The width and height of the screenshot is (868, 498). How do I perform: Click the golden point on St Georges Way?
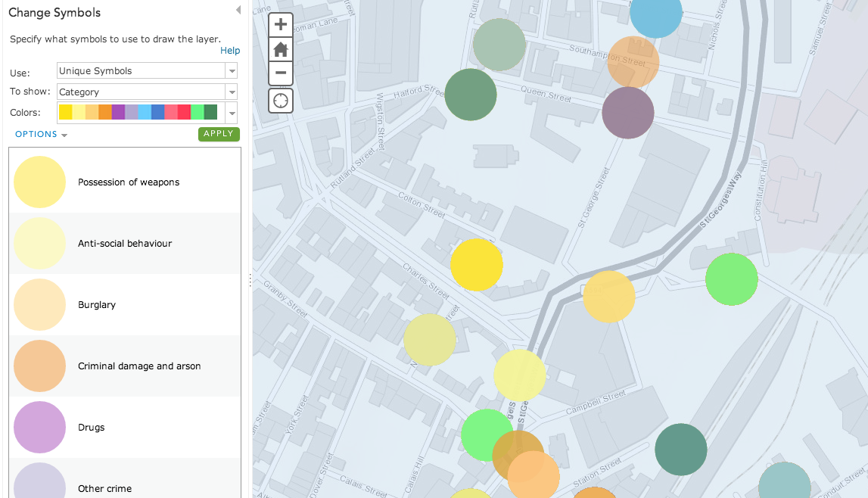pyautogui.click(x=609, y=297)
